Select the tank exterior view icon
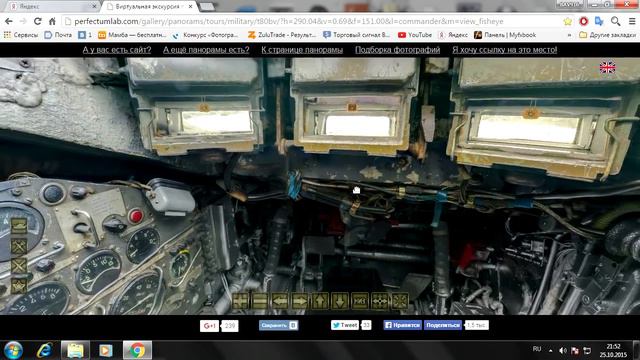Screen dimensions: 640x360 click(x=19, y=226)
